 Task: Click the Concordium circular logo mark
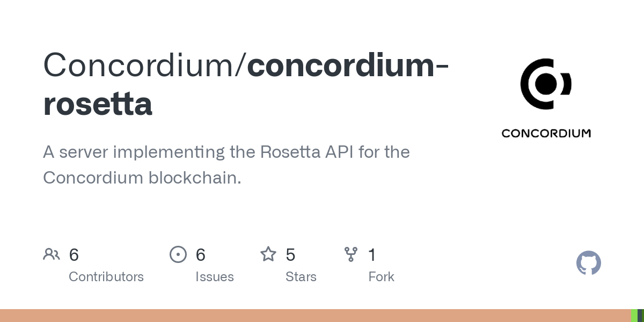[x=546, y=84]
